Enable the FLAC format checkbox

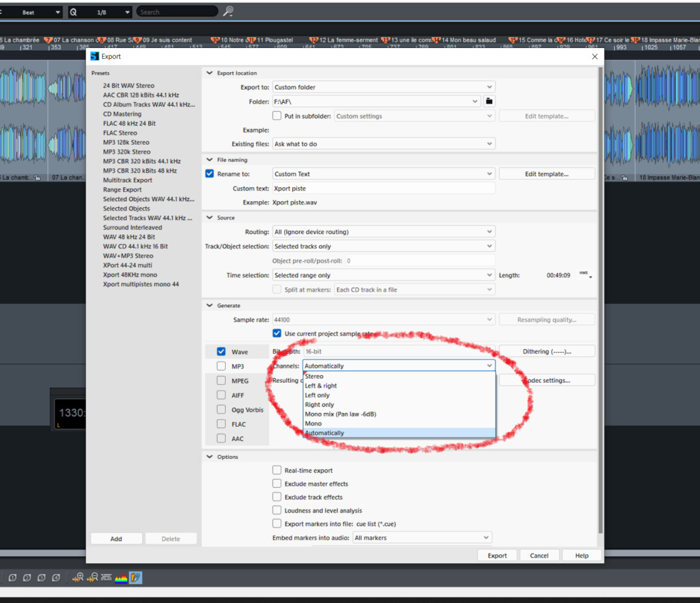221,424
